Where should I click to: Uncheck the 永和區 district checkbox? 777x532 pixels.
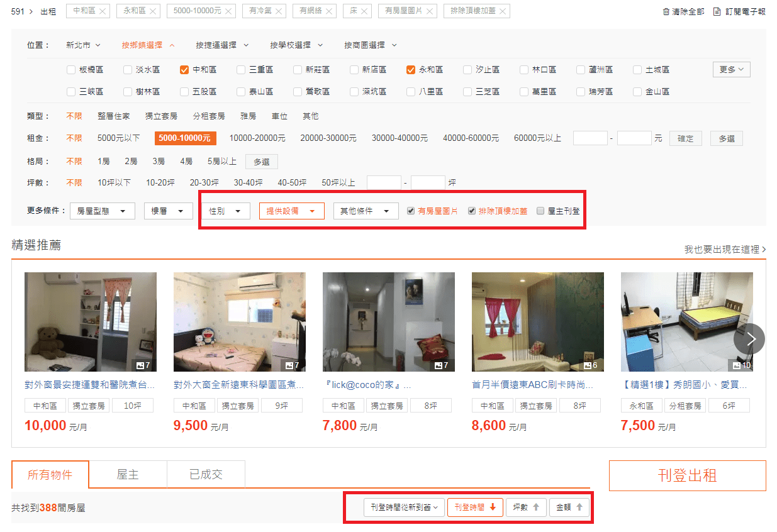(410, 70)
